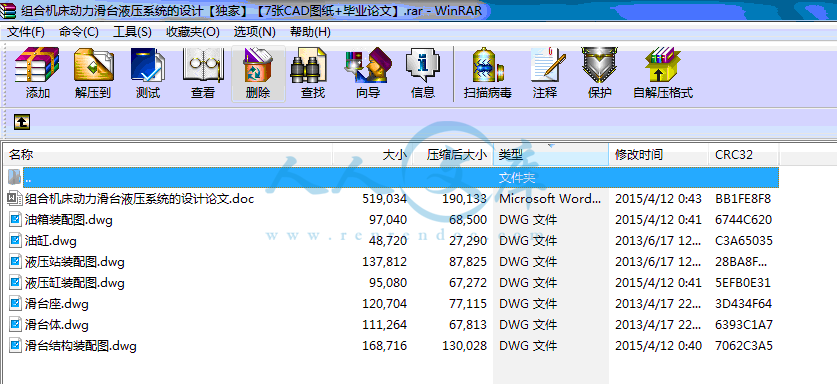Open the 工具(S) menu

(x=132, y=32)
